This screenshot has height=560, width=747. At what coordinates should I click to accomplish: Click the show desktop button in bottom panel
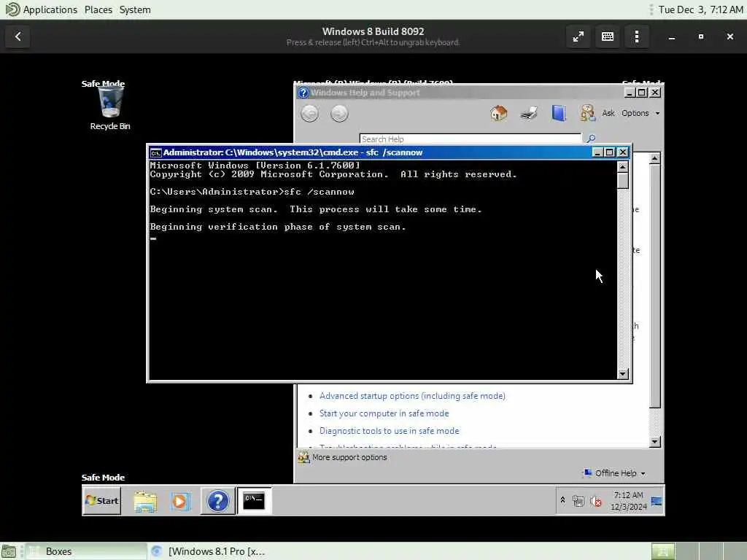[x=9, y=551]
